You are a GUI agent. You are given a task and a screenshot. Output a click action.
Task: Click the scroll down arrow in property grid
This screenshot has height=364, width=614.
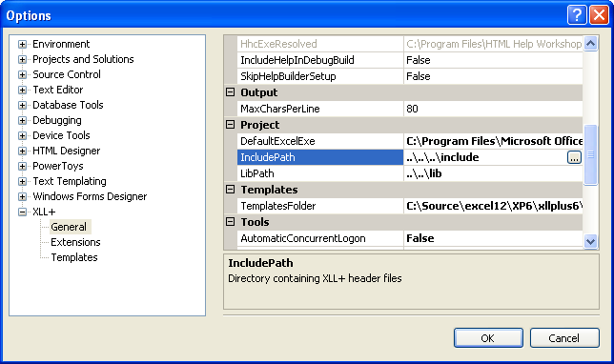click(x=590, y=241)
